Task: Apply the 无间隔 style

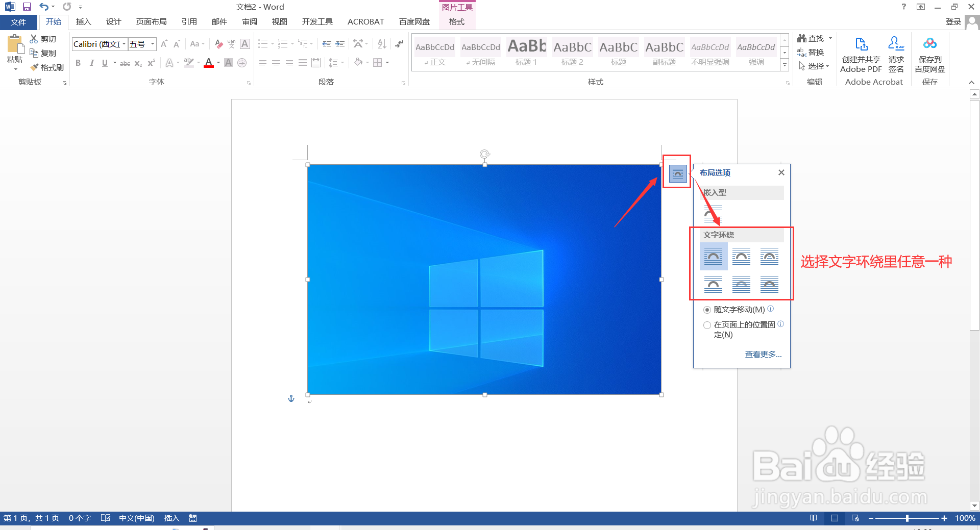Action: pyautogui.click(x=480, y=53)
